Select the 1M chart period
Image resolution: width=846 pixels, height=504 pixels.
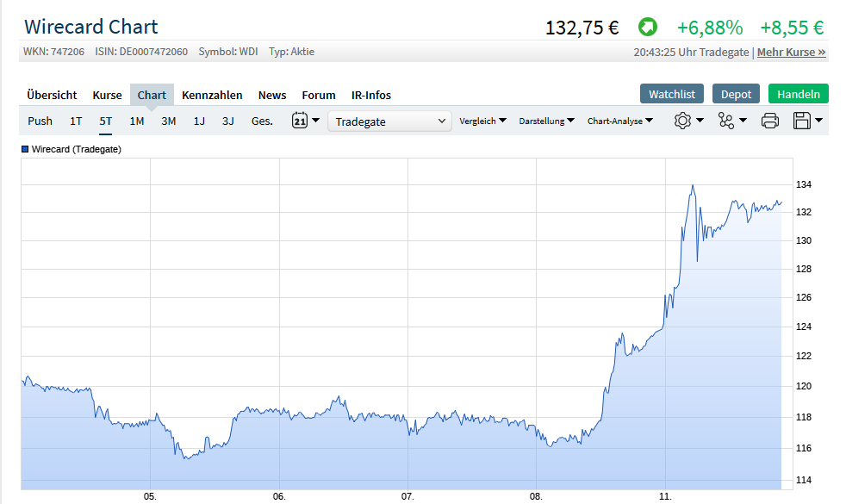(x=136, y=121)
